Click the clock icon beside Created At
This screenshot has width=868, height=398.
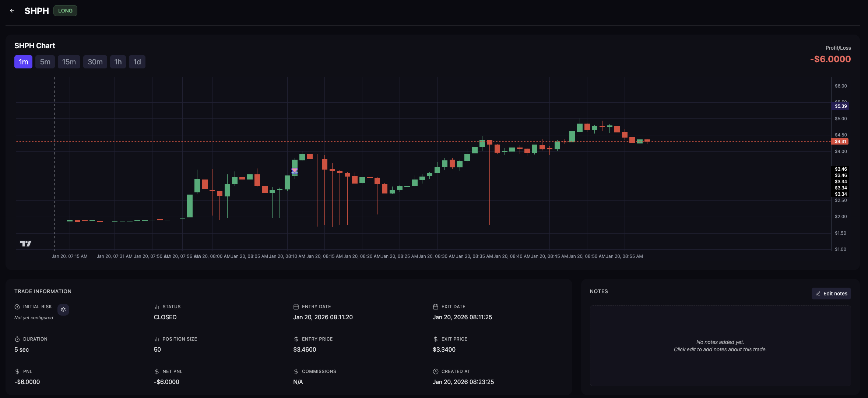tap(435, 372)
